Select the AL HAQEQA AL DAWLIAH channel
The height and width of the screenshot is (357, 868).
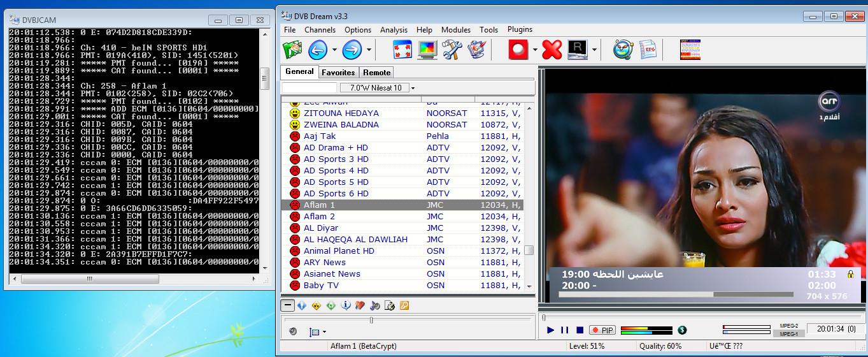click(401, 240)
